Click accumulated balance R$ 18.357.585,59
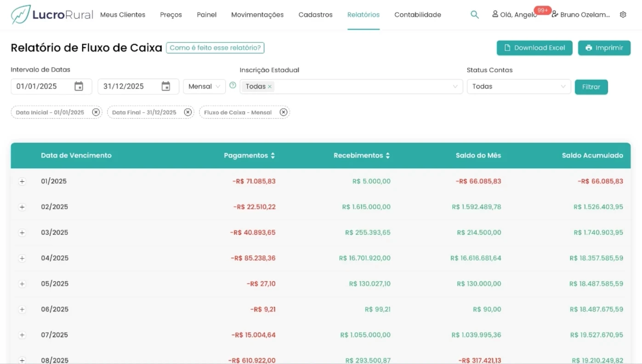642x364 pixels. click(597, 258)
